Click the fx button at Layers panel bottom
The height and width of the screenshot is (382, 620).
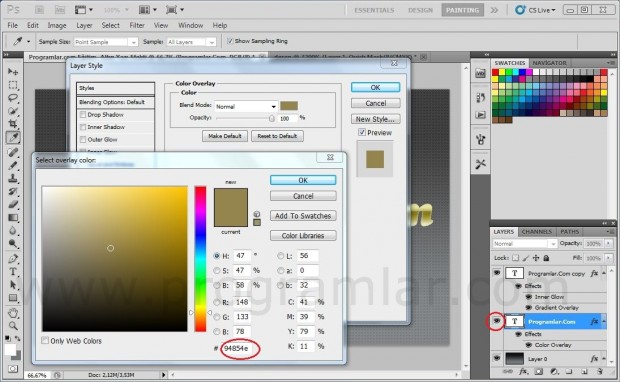point(523,371)
